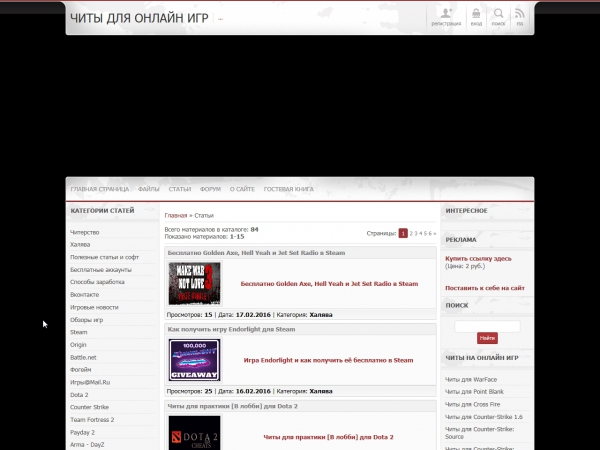Open the ФОРУМ menu item
600x450 pixels.
tap(210, 189)
